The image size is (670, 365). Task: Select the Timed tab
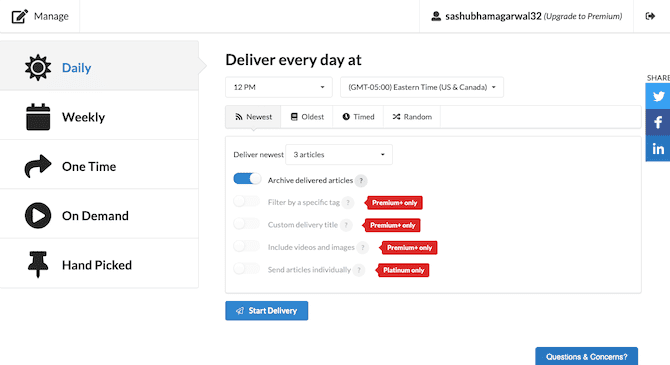click(x=358, y=117)
